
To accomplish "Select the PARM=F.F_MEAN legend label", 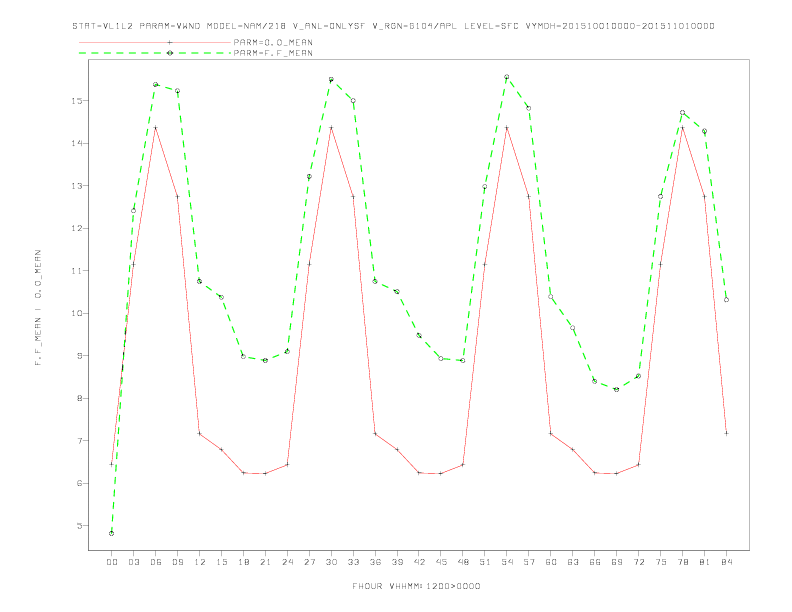I will (273, 53).
